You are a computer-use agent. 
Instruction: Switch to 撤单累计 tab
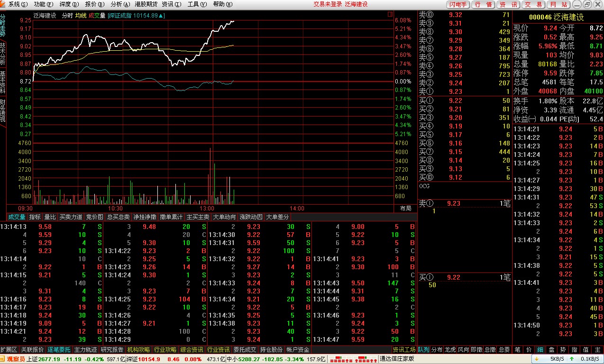click(x=171, y=217)
